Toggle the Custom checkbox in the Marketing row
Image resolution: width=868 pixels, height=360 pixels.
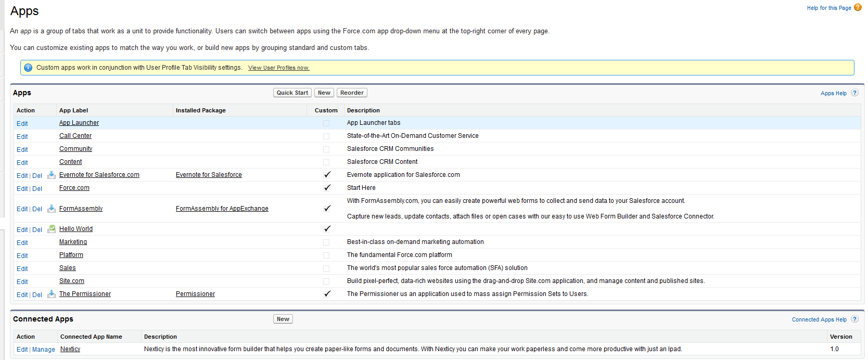(326, 242)
